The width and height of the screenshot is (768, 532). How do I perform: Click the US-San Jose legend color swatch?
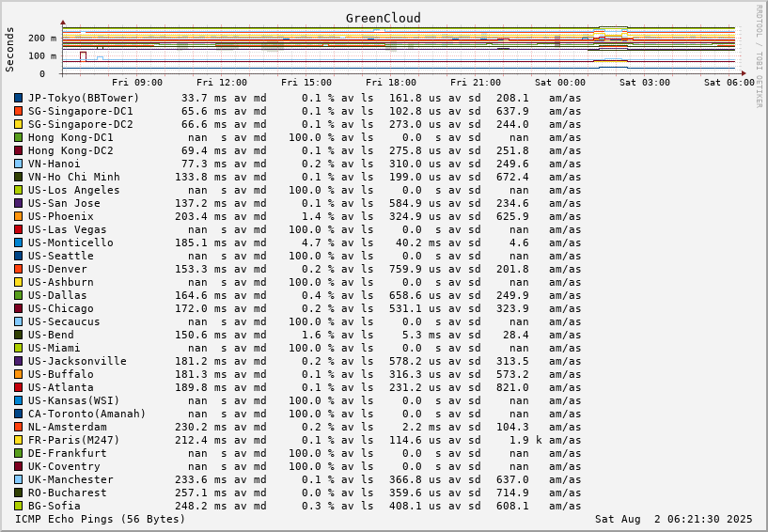[x=19, y=203]
